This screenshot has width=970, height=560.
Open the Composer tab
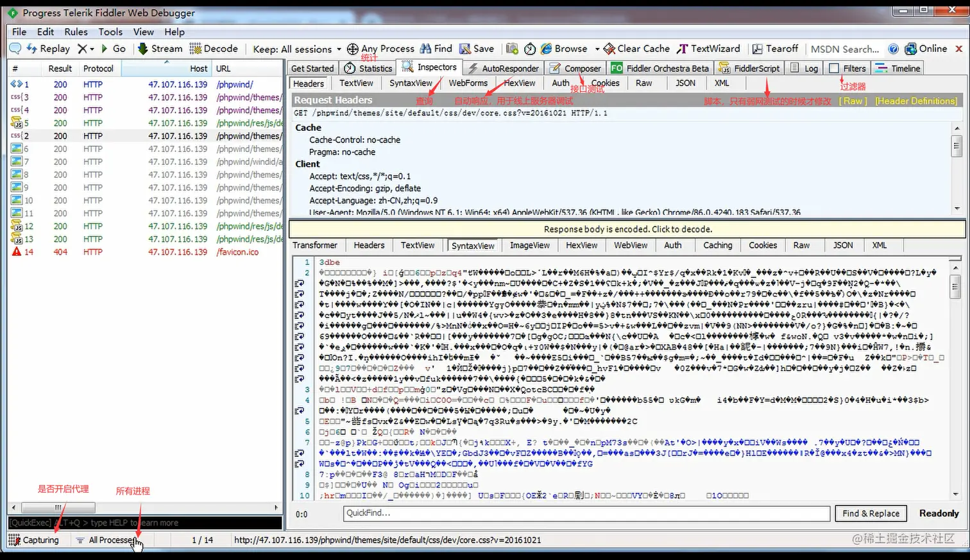tap(576, 69)
